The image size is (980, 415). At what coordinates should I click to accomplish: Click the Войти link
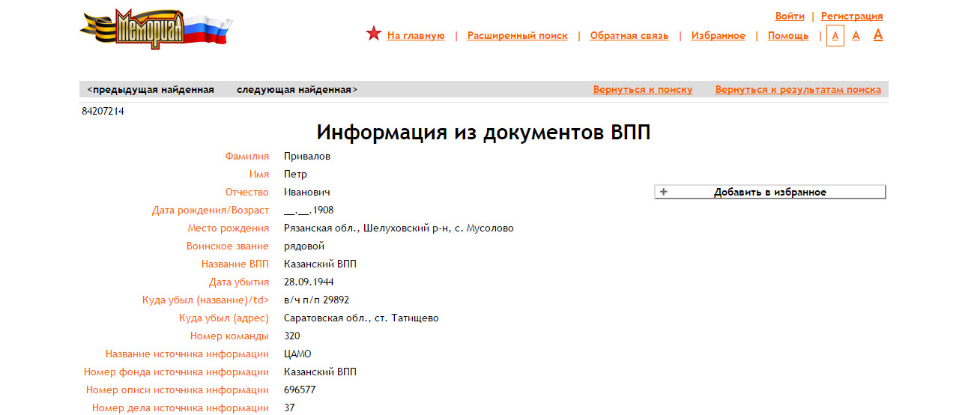click(790, 16)
